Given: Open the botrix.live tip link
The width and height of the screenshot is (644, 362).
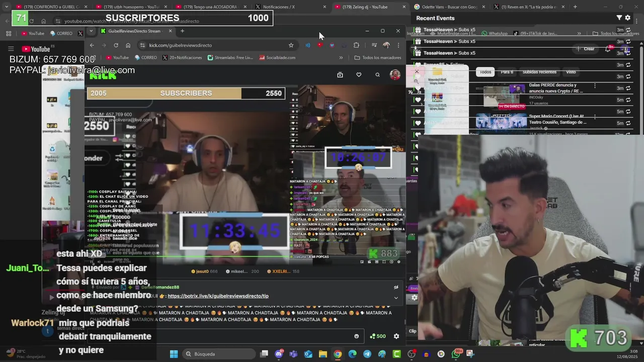Looking at the screenshot, I should pos(218,296).
